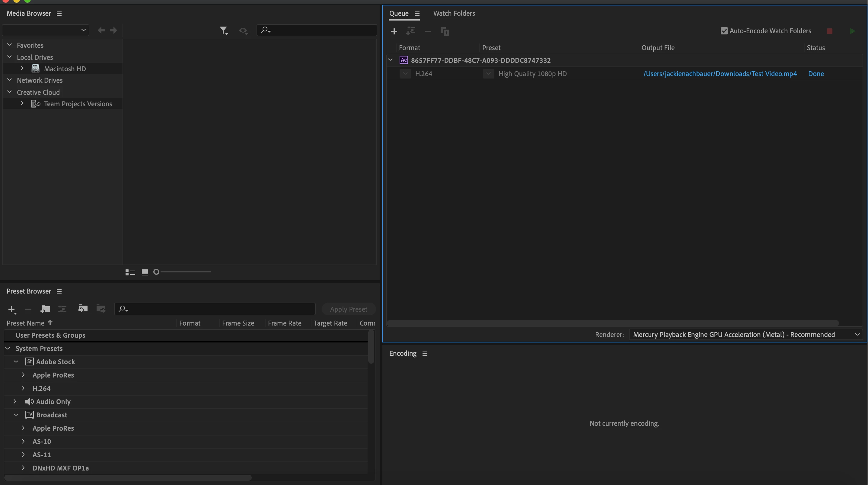Click the Add Source plus icon in Queue
Viewport: 868px width, 485px height.
394,31
